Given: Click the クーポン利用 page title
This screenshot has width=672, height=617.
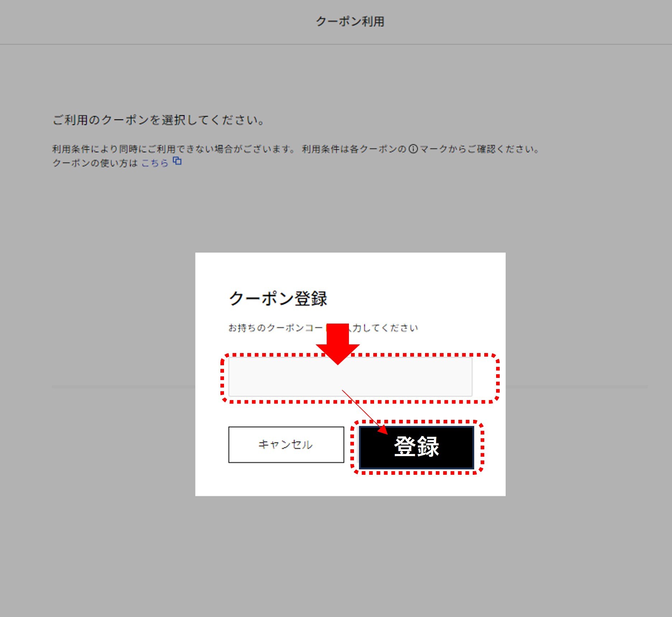Looking at the screenshot, I should 350,22.
